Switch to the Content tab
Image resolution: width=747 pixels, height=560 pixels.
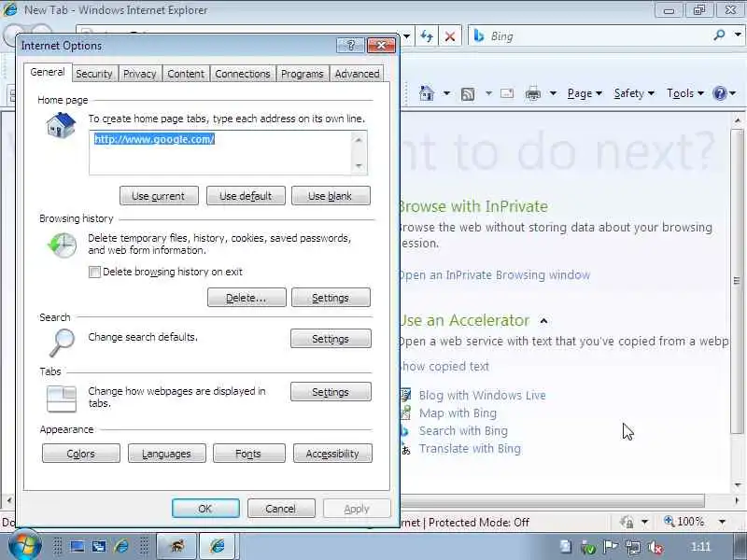coord(186,74)
